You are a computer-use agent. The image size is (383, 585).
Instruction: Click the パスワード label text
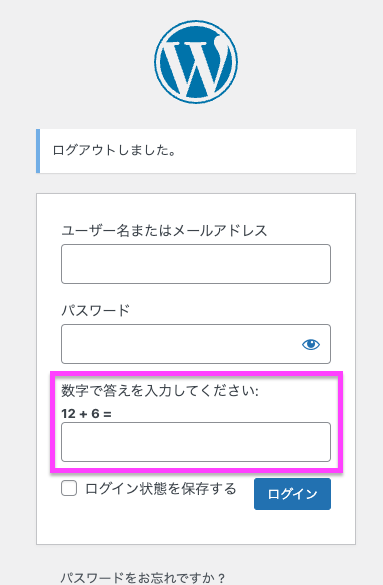[95, 310]
